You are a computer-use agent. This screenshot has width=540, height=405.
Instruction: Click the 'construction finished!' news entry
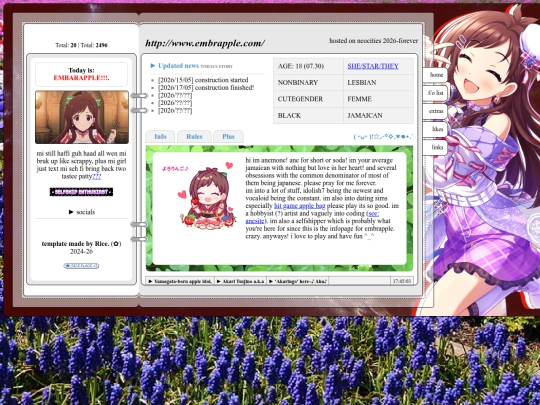point(206,88)
